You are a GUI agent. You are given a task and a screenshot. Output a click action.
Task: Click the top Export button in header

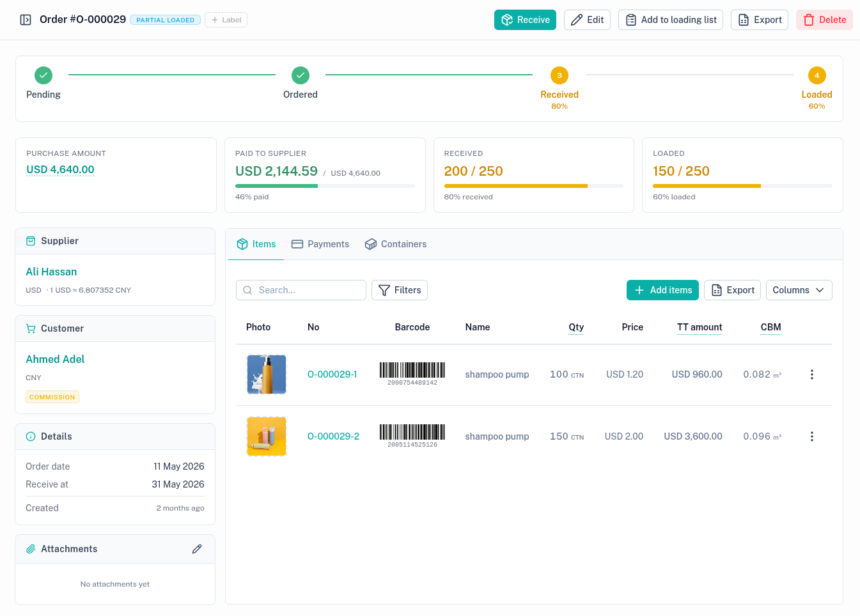point(760,20)
